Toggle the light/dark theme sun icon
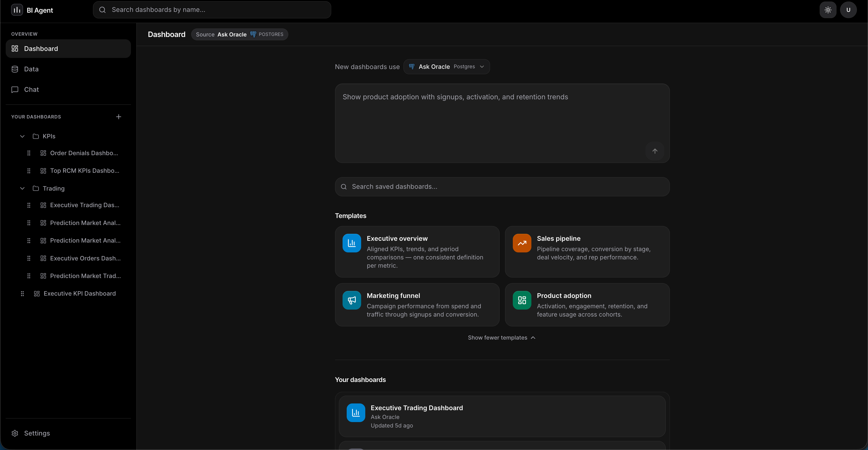Image resolution: width=868 pixels, height=450 pixels. (x=828, y=10)
